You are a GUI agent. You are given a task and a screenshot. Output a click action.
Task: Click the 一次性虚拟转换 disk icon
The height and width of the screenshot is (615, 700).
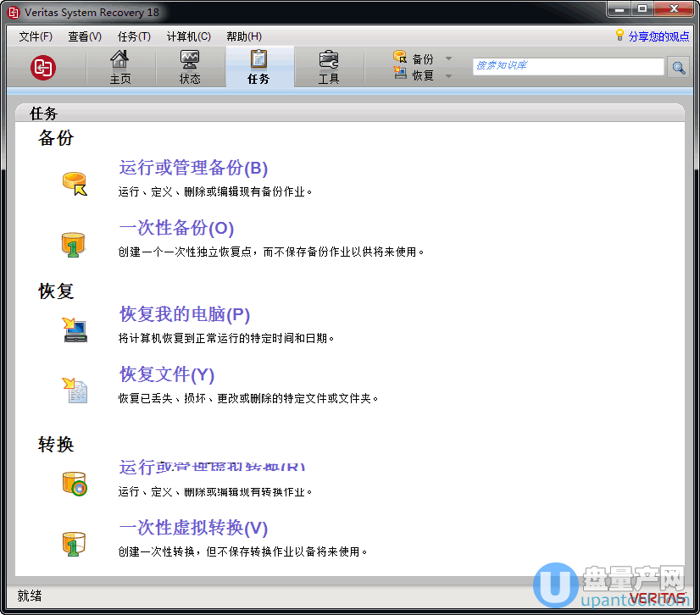(75, 543)
